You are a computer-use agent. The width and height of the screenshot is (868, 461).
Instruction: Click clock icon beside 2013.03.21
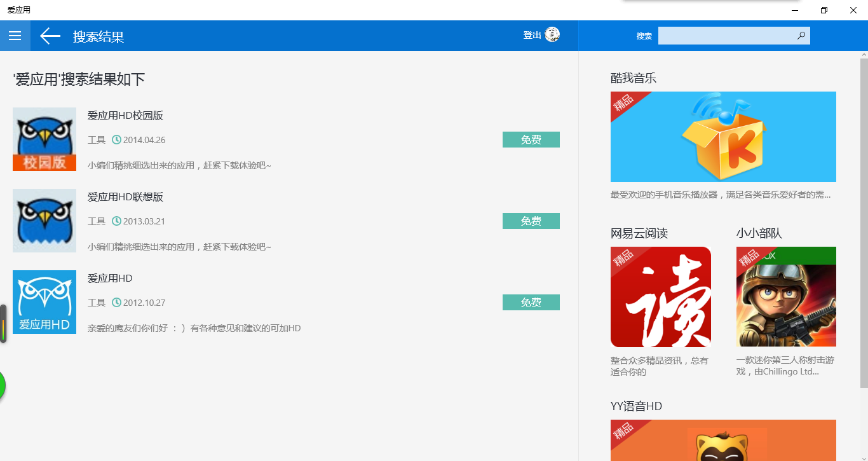click(116, 221)
